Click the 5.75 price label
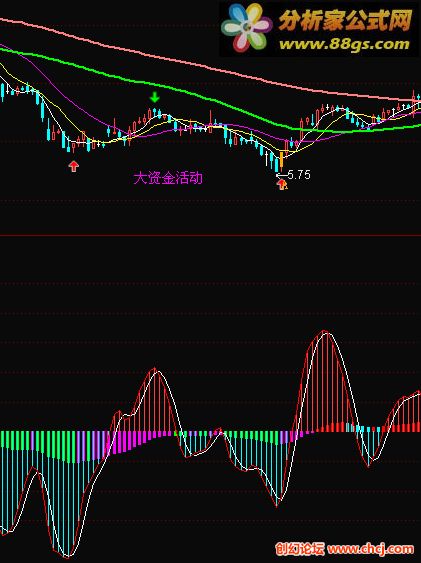Screen dimensions: 421x563 click(299, 175)
